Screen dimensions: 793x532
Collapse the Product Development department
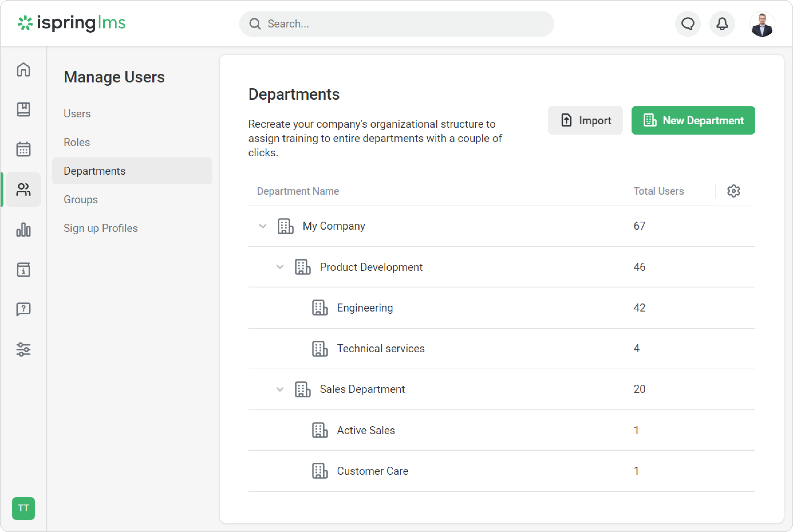tap(280, 267)
